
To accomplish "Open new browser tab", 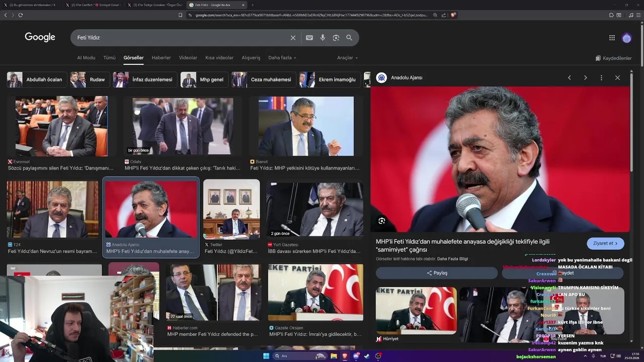I will 253,5.
